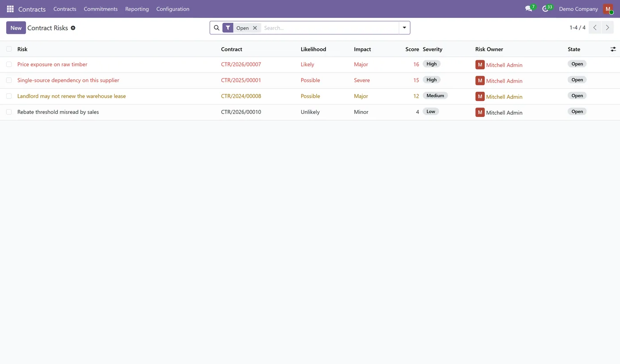Select the Landlord may not renew row checkbox
620x364 pixels.
pos(9,96)
